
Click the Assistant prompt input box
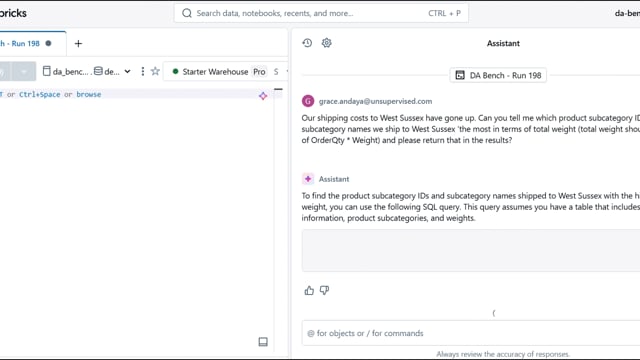(x=471, y=333)
